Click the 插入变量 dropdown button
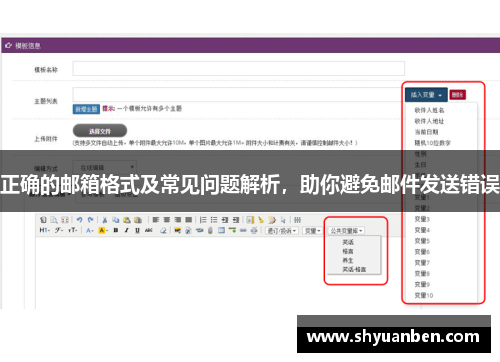The image size is (500, 362). pos(426,95)
